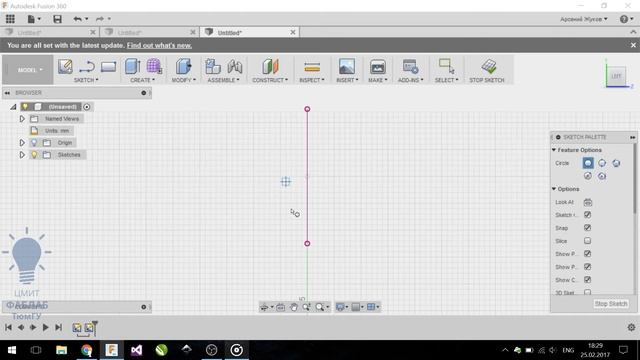Toggle the Snap checkbox
Viewport: 640px width, 360px height.
pos(587,228)
